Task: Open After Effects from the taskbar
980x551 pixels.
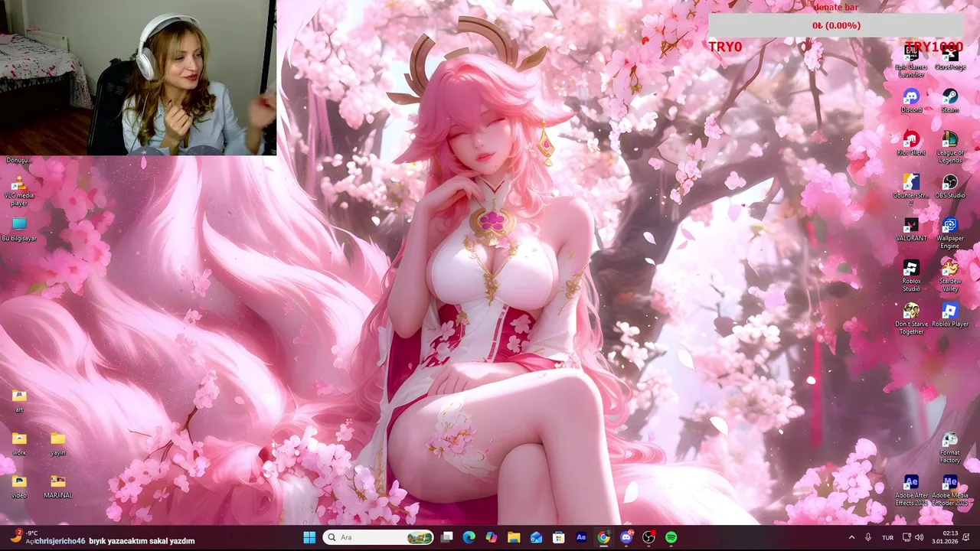Action: click(581, 537)
